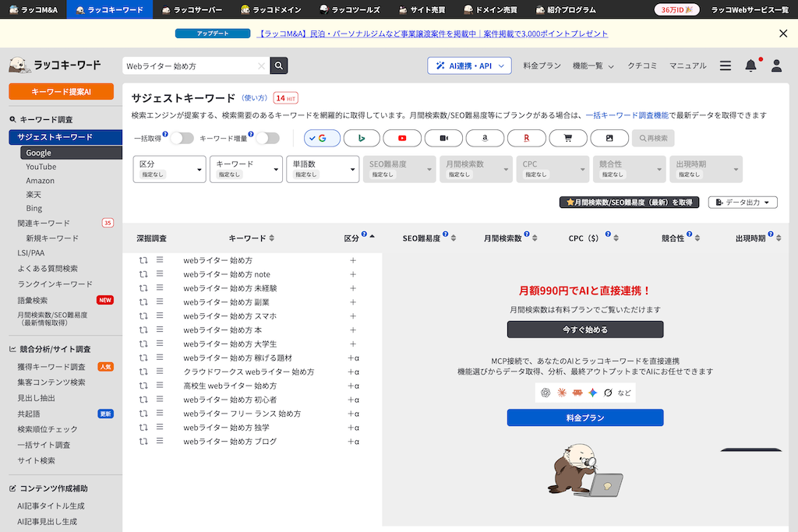Open list icon for webライター 始め方 未経験
798x532 pixels.
coord(160,288)
